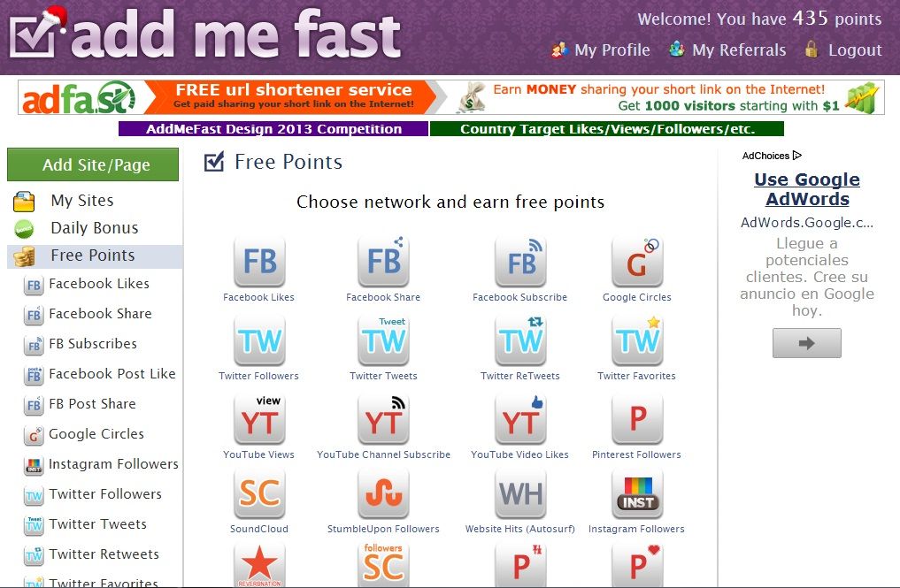Open the My Profile link
Screen dimensions: 900x588
coord(612,50)
